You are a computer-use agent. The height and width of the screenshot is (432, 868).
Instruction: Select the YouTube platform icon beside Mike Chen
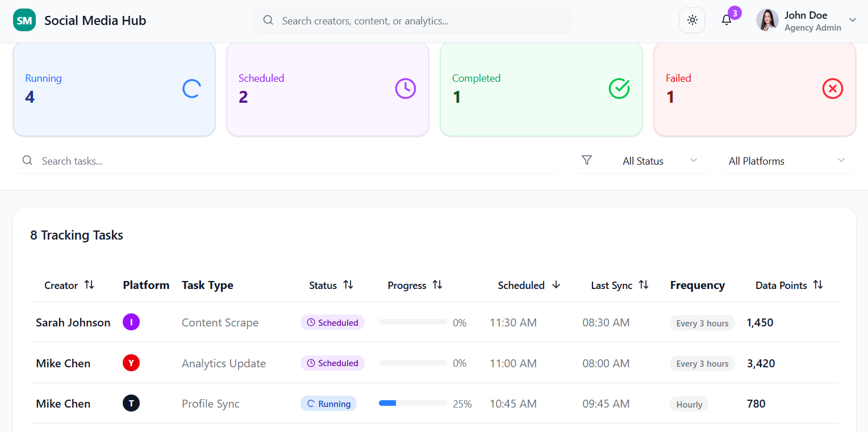pyautogui.click(x=131, y=363)
